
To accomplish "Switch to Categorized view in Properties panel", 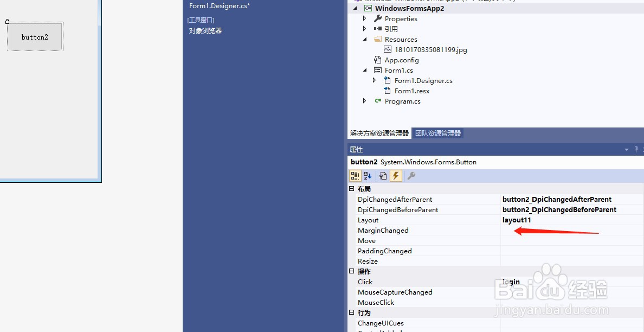I will pyautogui.click(x=355, y=175).
